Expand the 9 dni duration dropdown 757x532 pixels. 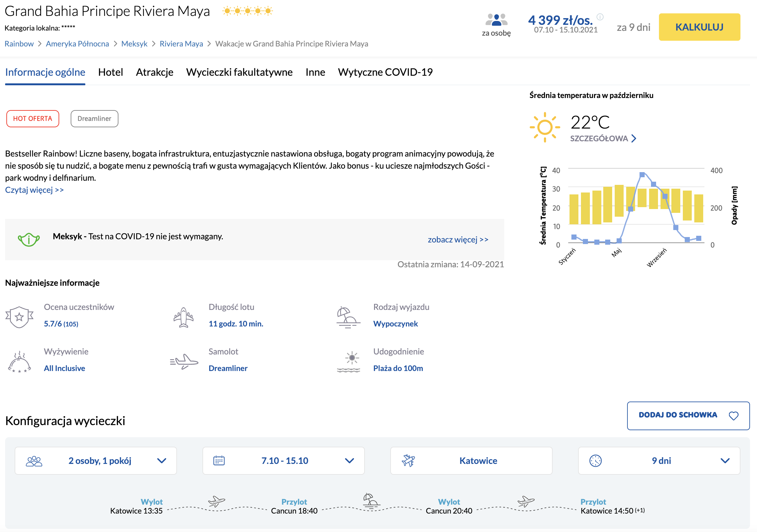tap(659, 460)
